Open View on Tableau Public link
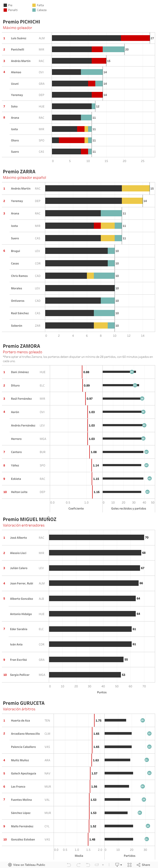158x868 pixels. (x=29, y=864)
